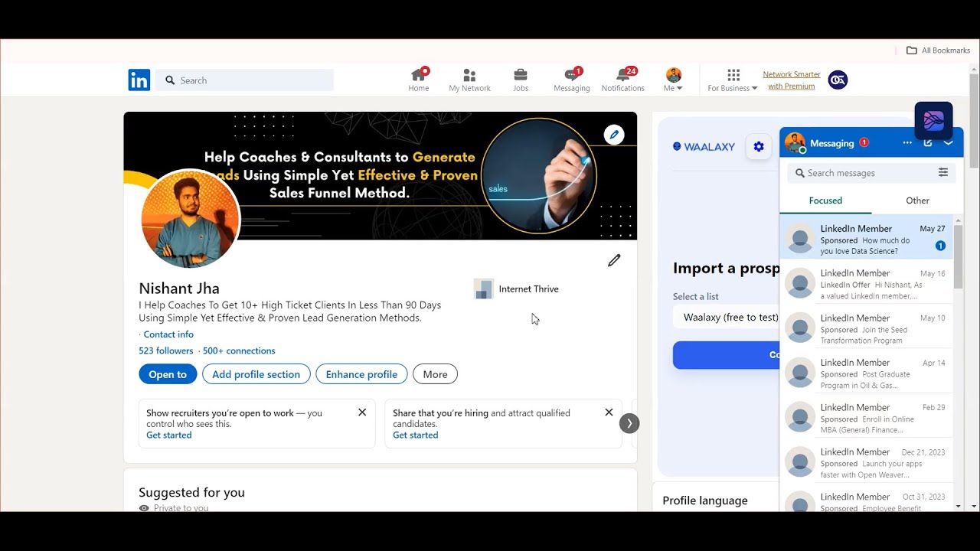Open Network Smarter with Premium link
Screen dimensions: 980x551
coord(792,80)
